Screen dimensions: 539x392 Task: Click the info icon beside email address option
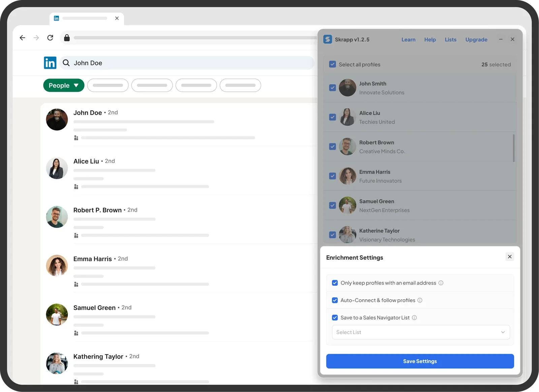(x=441, y=283)
